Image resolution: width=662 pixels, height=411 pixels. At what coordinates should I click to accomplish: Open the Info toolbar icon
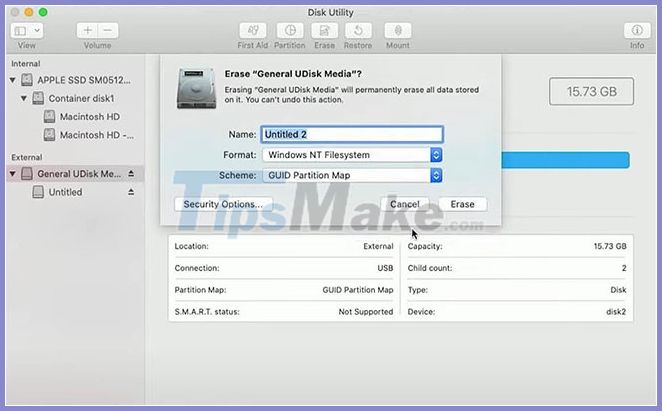[637, 30]
